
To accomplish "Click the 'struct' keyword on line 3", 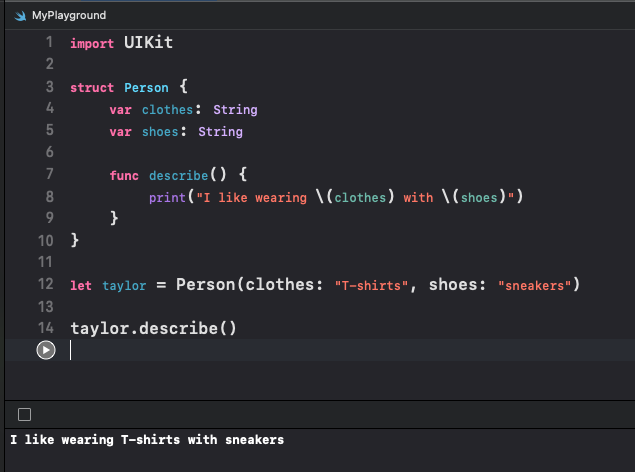I will coord(92,87).
